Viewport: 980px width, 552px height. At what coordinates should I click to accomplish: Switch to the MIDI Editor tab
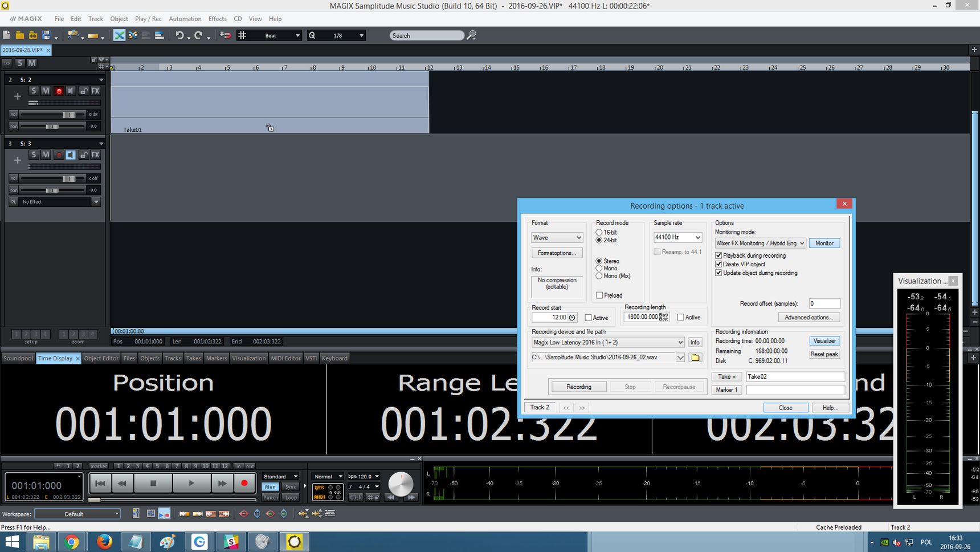click(285, 358)
